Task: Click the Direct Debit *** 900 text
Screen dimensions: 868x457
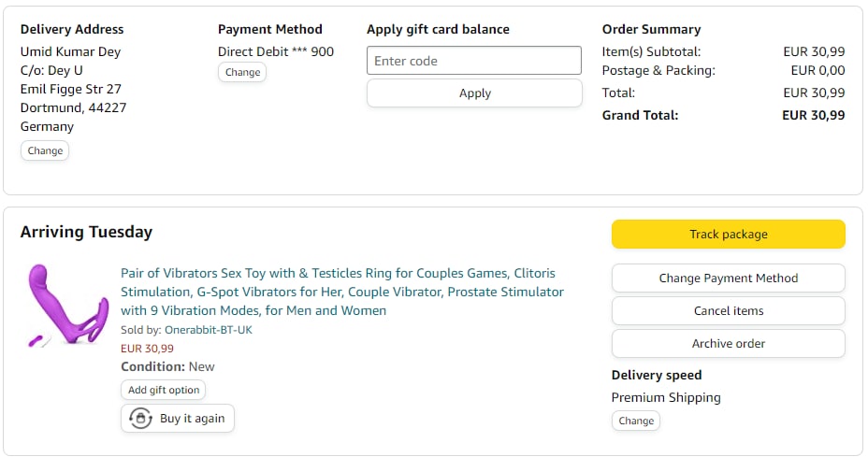Action: 276,51
